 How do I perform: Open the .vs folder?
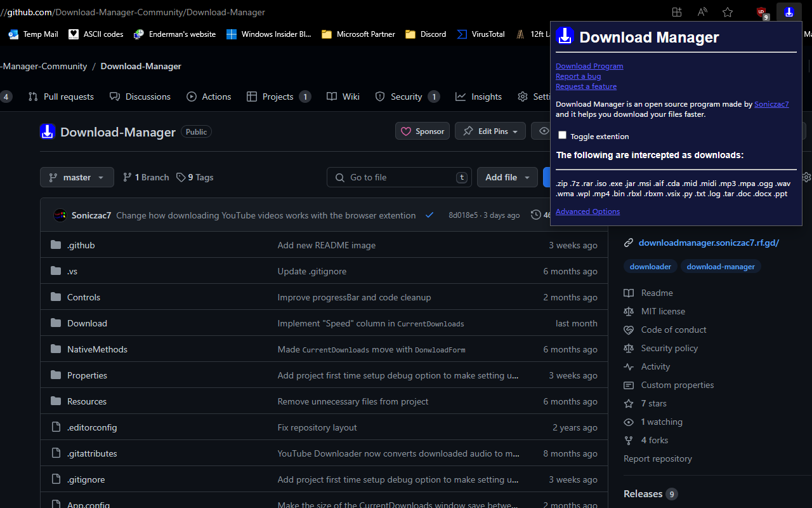(72, 271)
